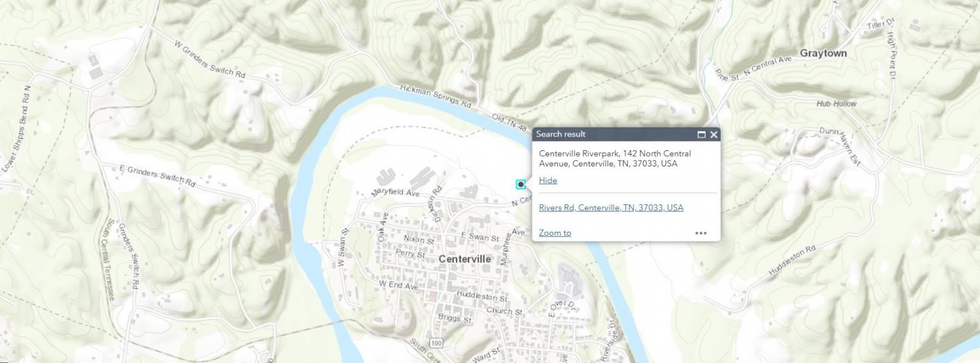The height and width of the screenshot is (363, 980).
Task: Click the Graytown label on the map
Action: 823,54
